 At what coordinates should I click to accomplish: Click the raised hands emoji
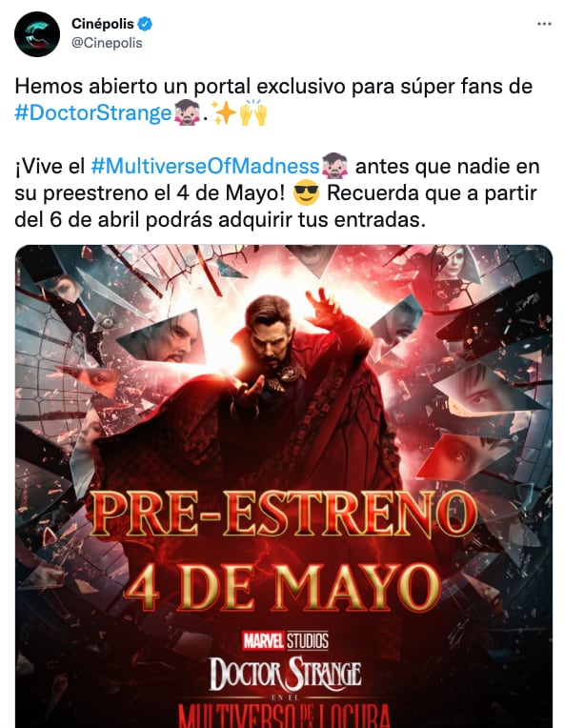253,112
